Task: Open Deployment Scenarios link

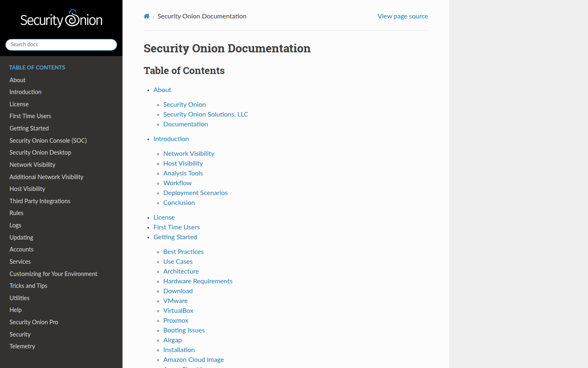Action: point(196,193)
